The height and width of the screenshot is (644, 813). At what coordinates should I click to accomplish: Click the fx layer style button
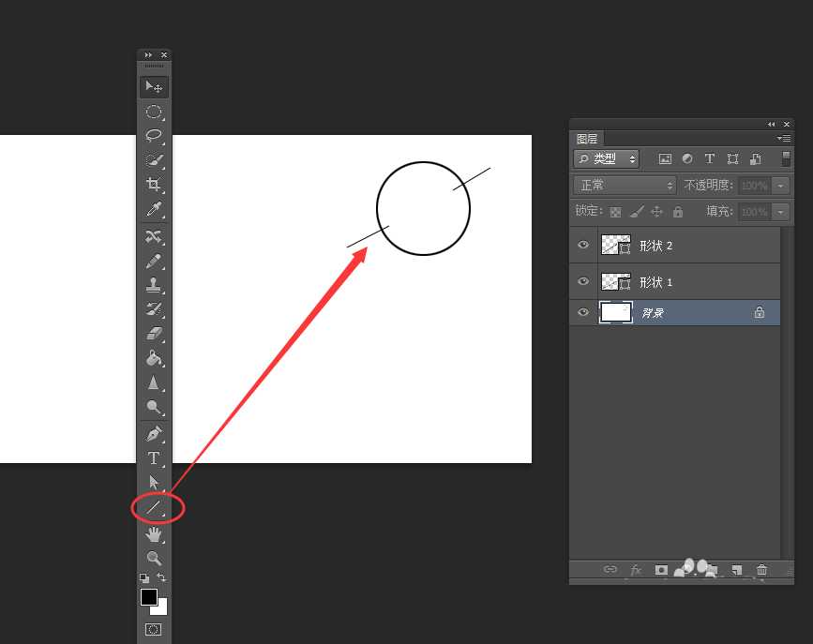(x=636, y=570)
